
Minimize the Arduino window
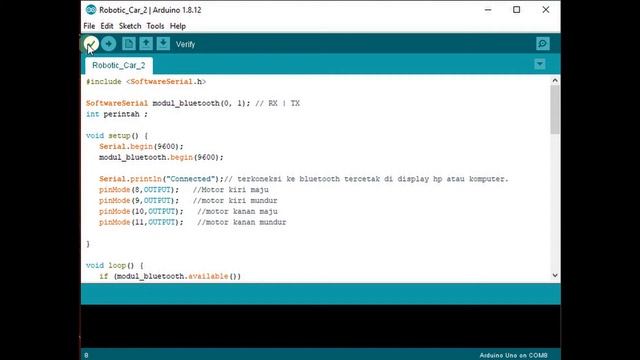(488, 10)
